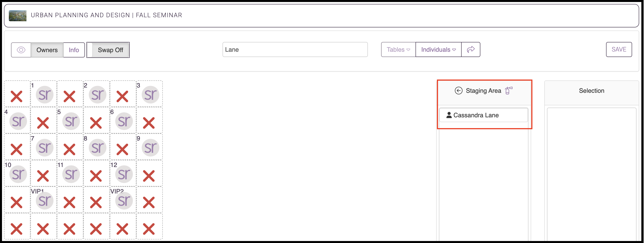Open the Tables dropdown

[x=399, y=50]
